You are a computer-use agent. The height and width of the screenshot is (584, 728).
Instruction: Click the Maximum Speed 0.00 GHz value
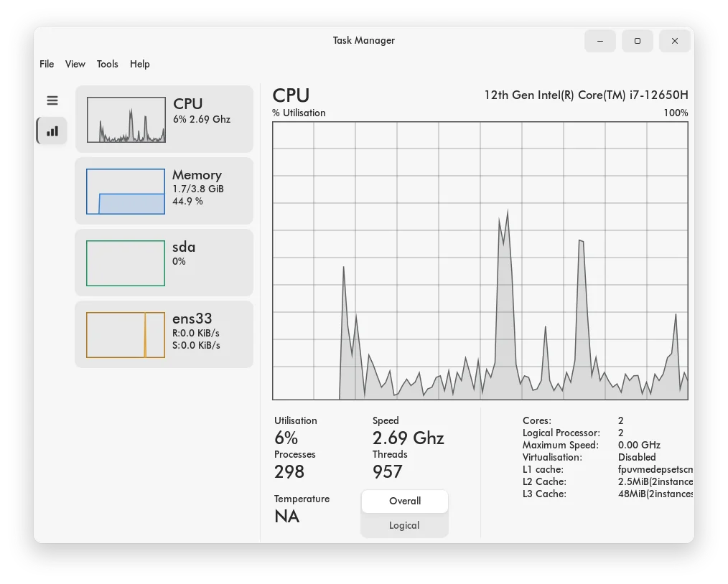[x=639, y=446]
